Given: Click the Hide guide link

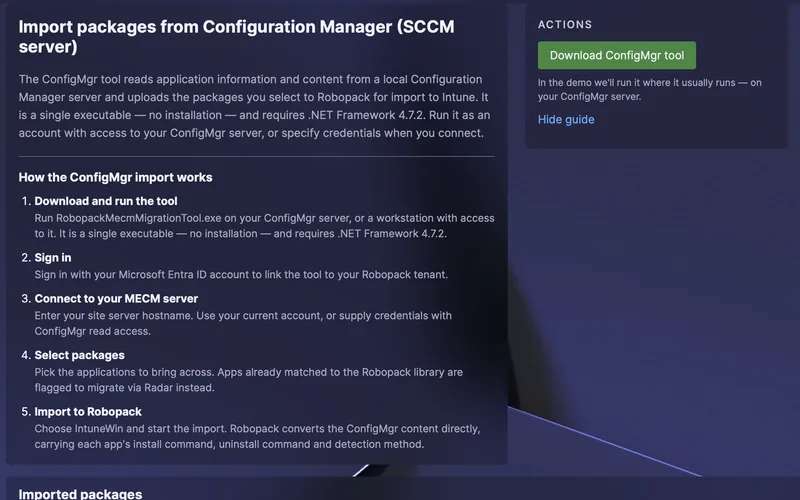Looking at the screenshot, I should [566, 119].
